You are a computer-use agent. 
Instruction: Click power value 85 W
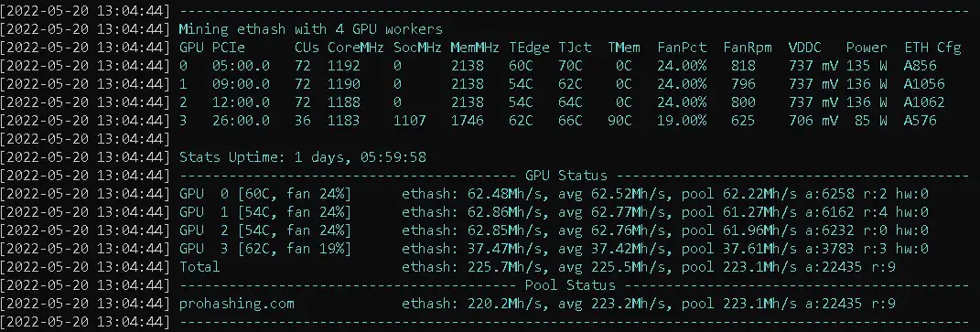pos(870,120)
